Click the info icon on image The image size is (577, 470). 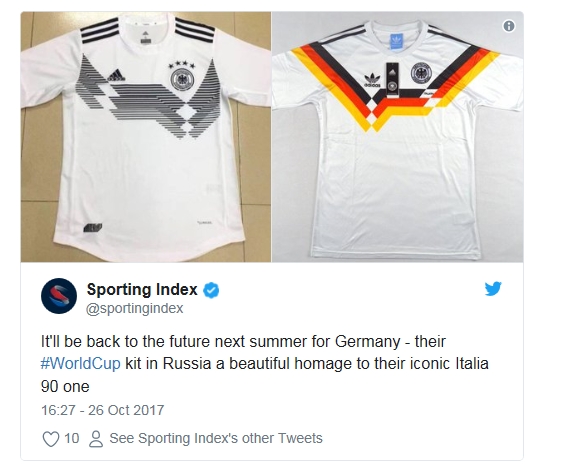[x=509, y=26]
